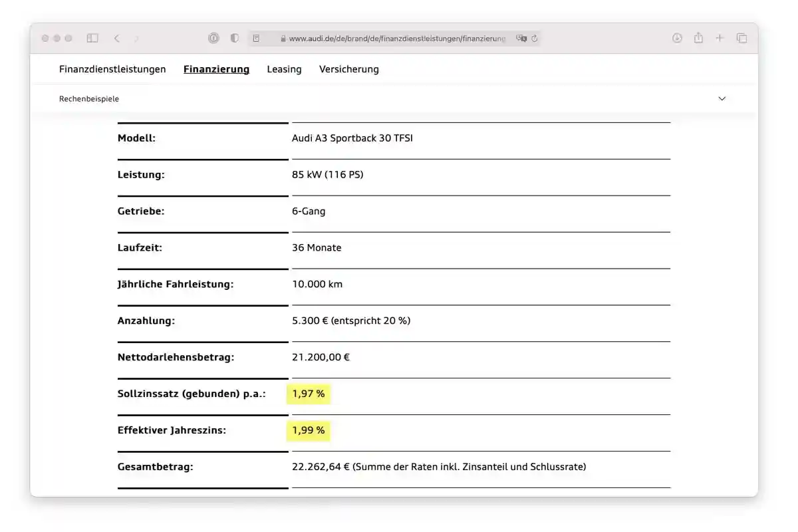Expand the Rechenbeispiele section chevron
This screenshot has height=532, width=798.
pos(722,98)
